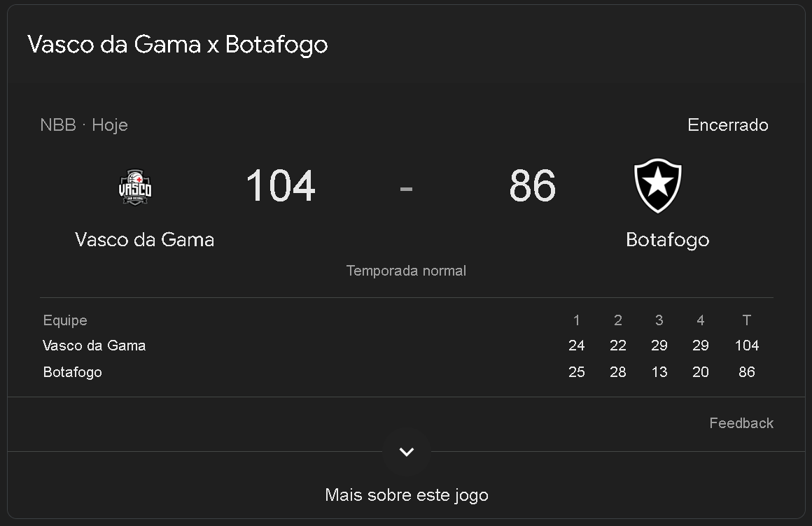Viewport: 812px width, 526px height.
Task: Click Botafogo row in score table
Action: pos(73,372)
